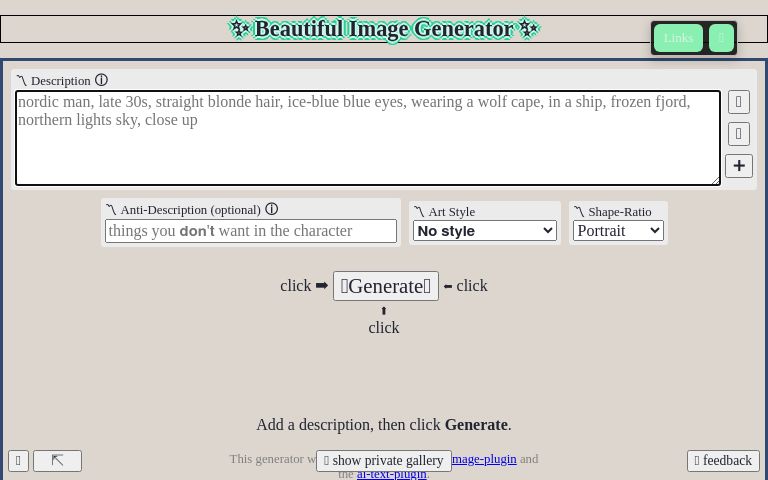768x480 pixels.
Task: Click the Anti-Description info icon
Action: coord(271,209)
